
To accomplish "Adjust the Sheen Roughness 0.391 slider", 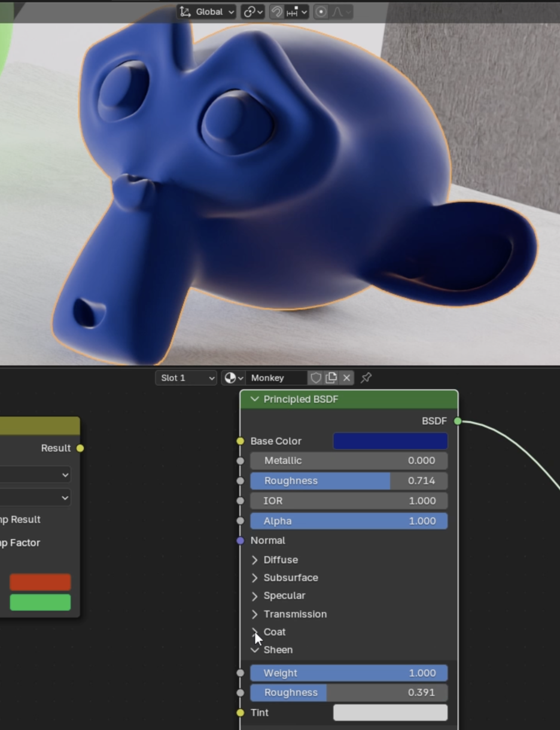I will coord(349,693).
